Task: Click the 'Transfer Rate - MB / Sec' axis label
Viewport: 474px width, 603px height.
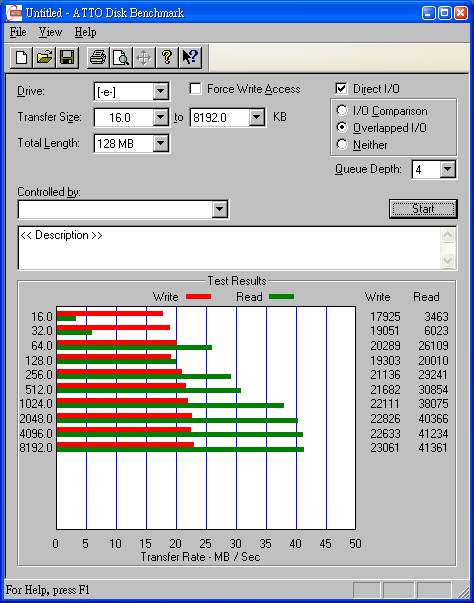Action: pos(200,557)
